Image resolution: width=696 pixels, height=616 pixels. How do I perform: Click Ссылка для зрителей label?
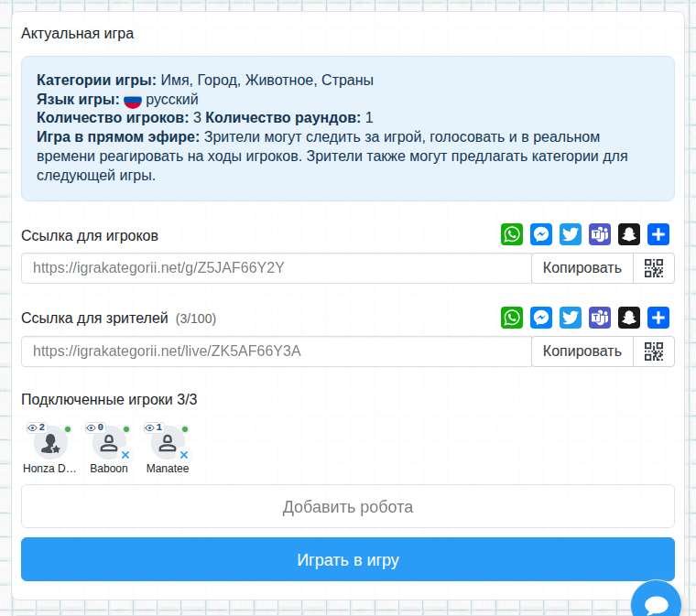point(94,319)
